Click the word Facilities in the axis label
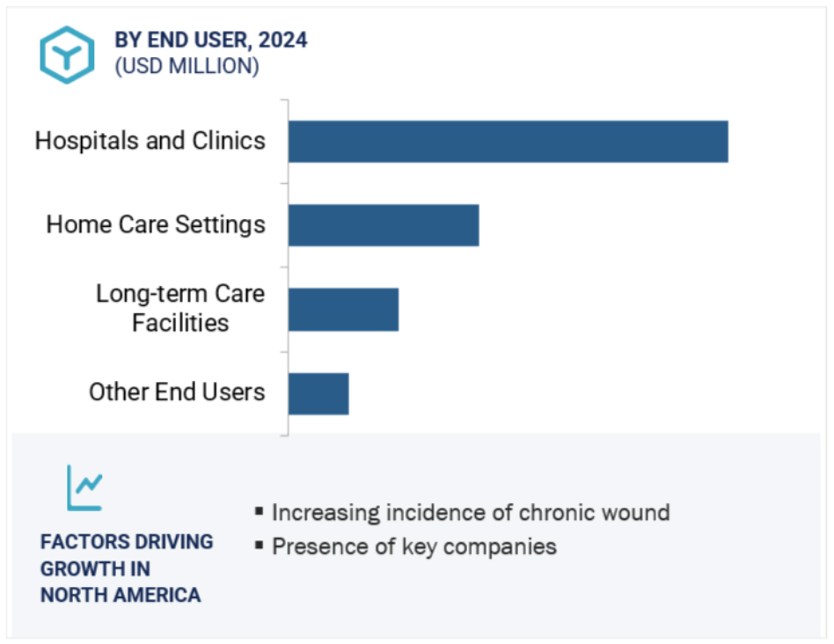The height and width of the screenshot is (644, 834). (x=180, y=323)
